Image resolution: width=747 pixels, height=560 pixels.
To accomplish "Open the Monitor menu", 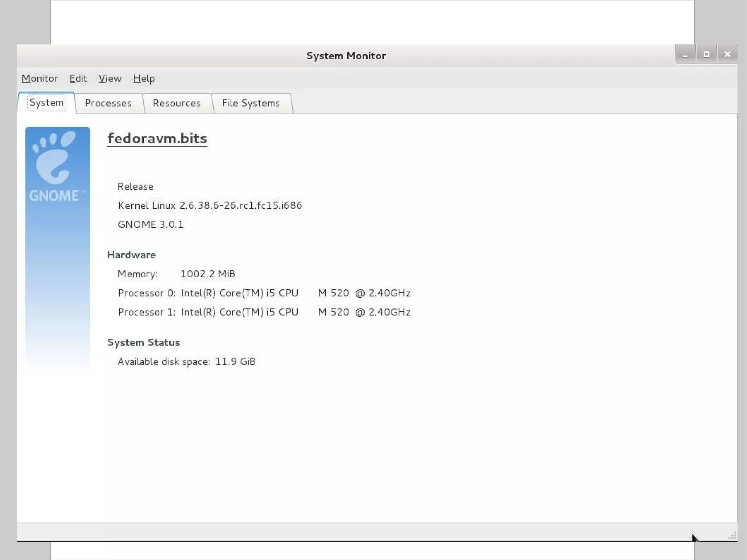I will [x=39, y=78].
